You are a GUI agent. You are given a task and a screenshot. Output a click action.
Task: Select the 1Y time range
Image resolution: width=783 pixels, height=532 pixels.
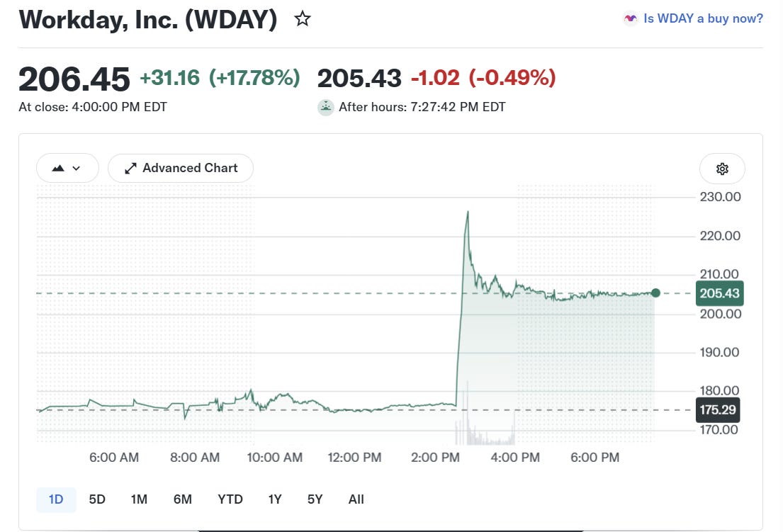click(x=275, y=499)
